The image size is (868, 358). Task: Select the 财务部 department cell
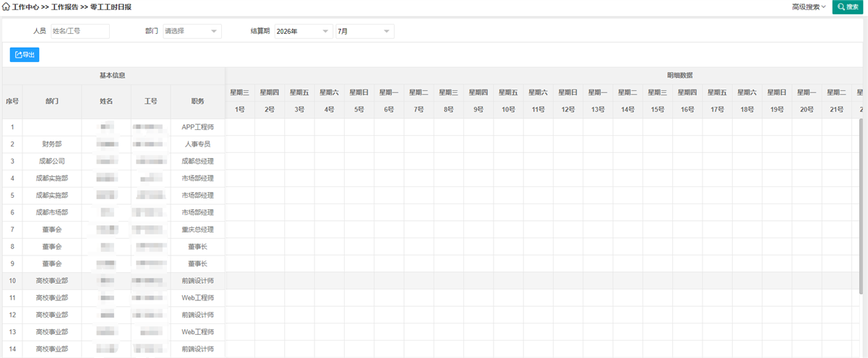(52, 144)
